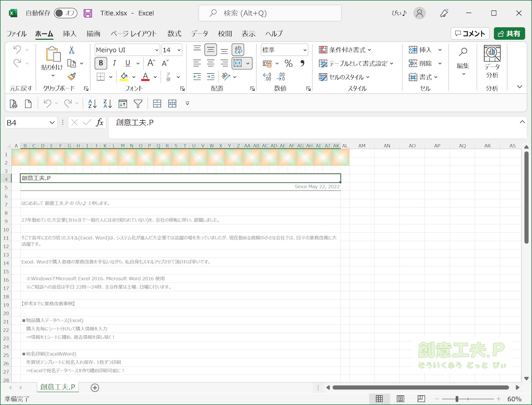Apply red font color A
Screen dimensions: 532x405
(146, 77)
